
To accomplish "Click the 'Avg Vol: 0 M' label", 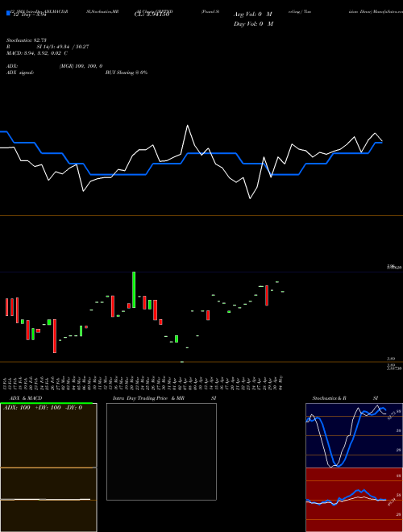I will 253,15.
